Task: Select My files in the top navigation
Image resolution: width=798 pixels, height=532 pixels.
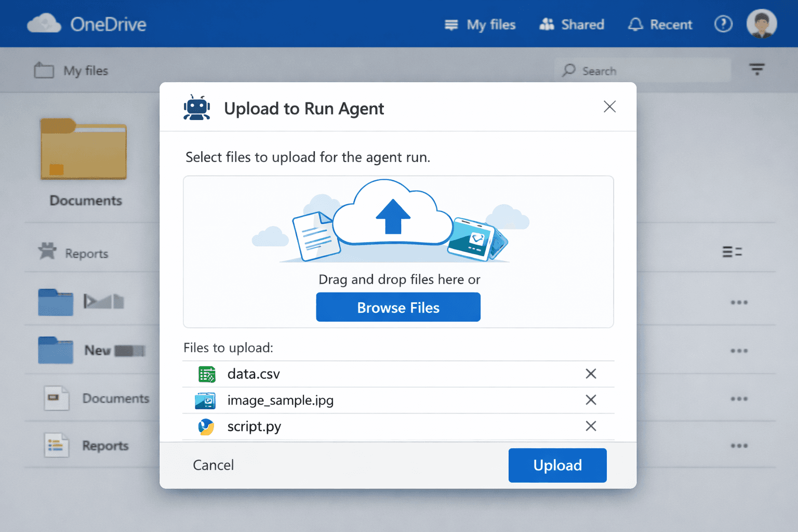Action: pos(480,24)
